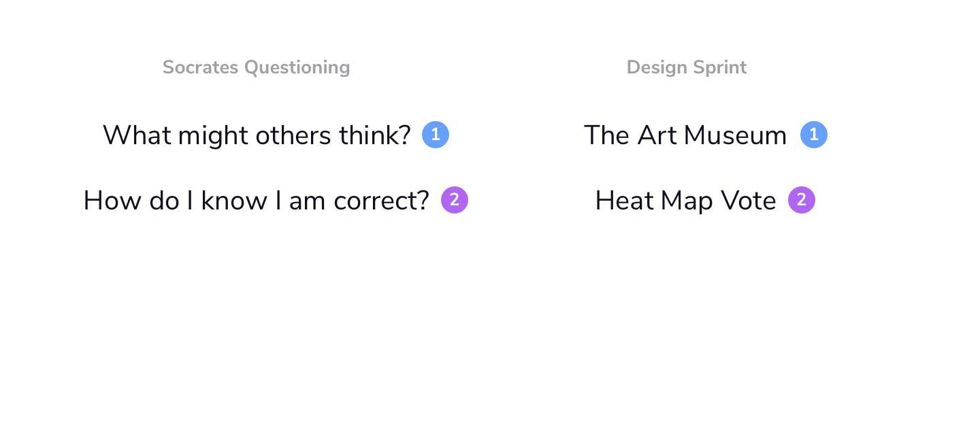This screenshot has height=423, width=980.
Task: Click the Design Sprint heading
Action: point(687,67)
